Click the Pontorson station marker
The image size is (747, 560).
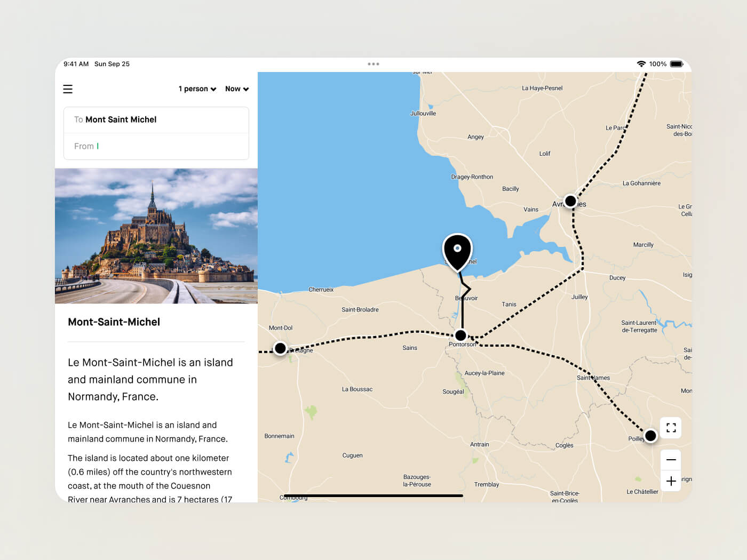(460, 335)
